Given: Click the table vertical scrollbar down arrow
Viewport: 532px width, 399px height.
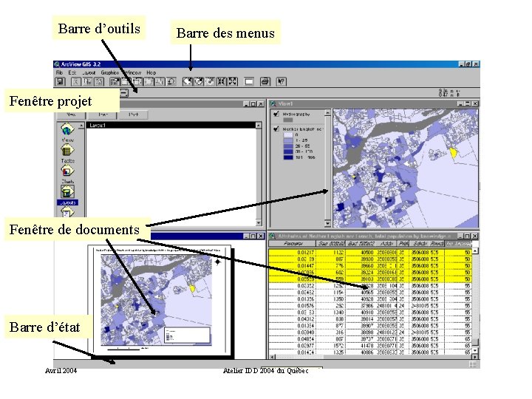Looking at the screenshot, I should 475,350.
